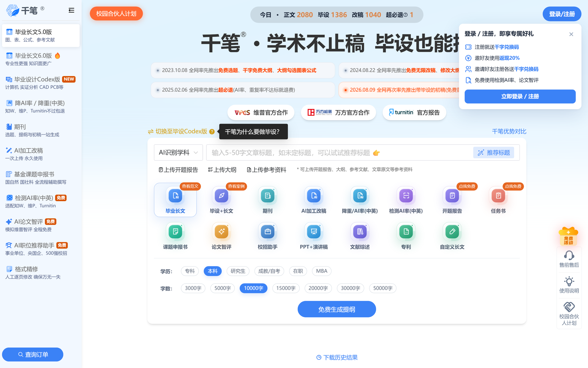The image size is (588, 368).
Task: Choose the 期刊 icon in the feature grid
Action: (x=268, y=200)
